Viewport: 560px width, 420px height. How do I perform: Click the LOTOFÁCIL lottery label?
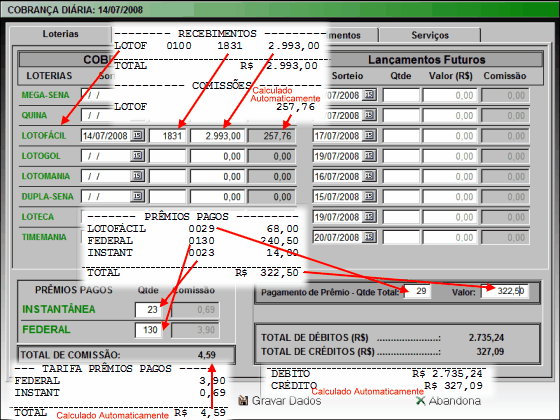pyautogui.click(x=44, y=136)
